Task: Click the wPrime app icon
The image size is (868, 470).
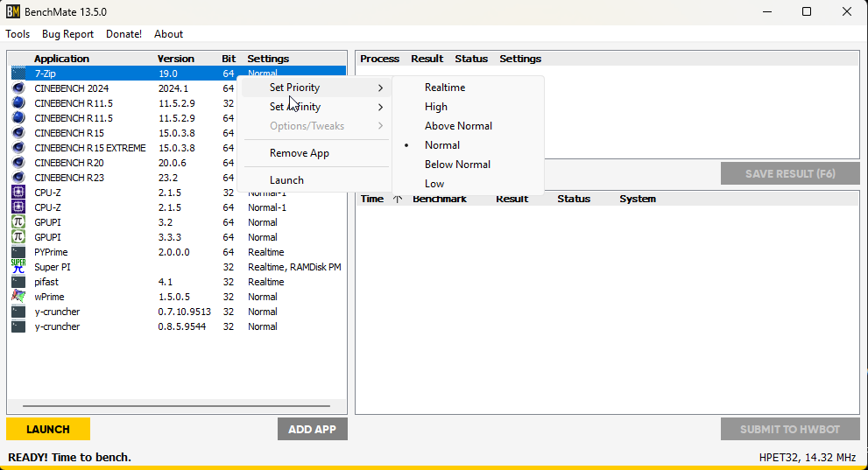Action: [18, 297]
